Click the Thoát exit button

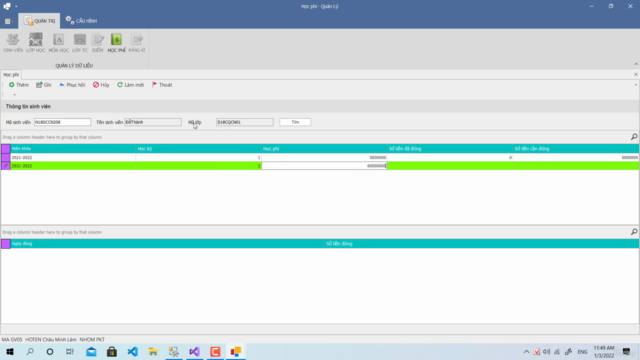click(162, 85)
